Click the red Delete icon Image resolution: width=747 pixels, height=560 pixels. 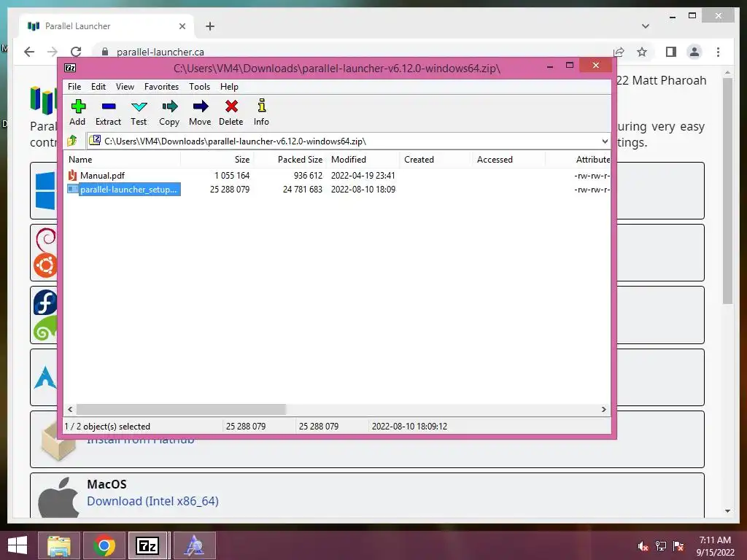click(x=231, y=106)
